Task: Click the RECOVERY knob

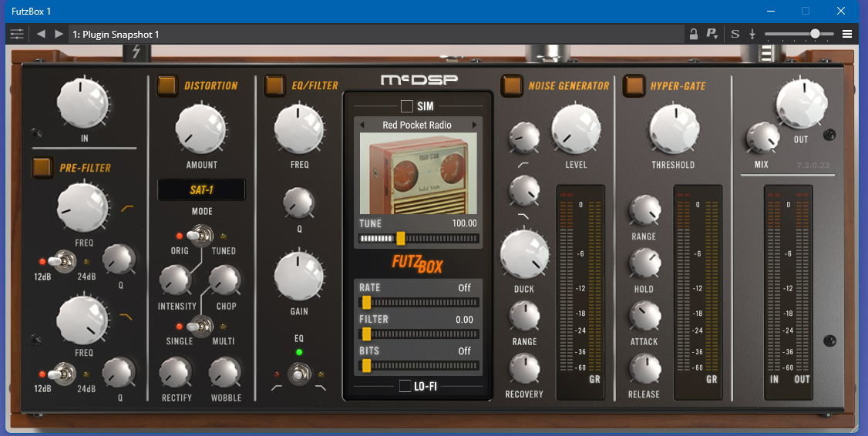Action: point(524,368)
